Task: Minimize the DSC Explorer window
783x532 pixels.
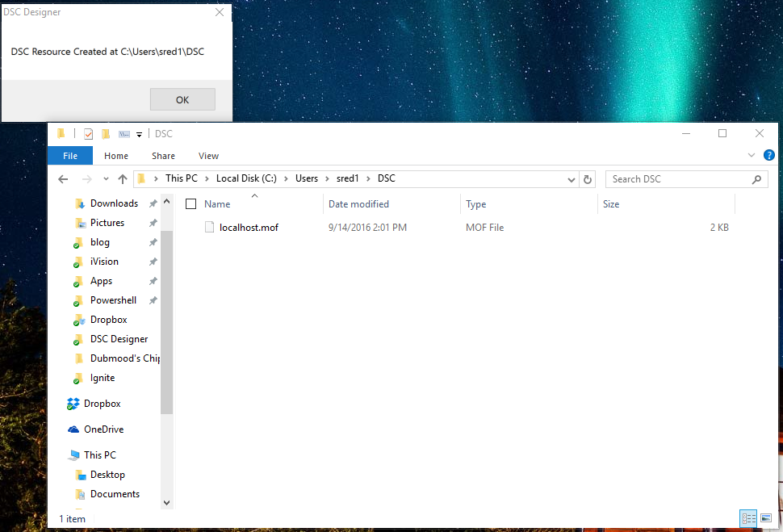Action: [x=686, y=133]
